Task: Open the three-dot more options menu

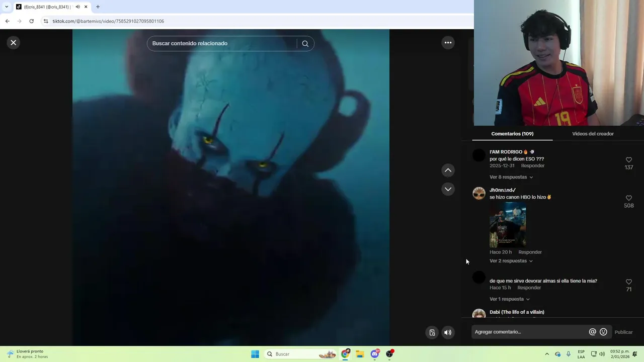Action: click(448, 43)
